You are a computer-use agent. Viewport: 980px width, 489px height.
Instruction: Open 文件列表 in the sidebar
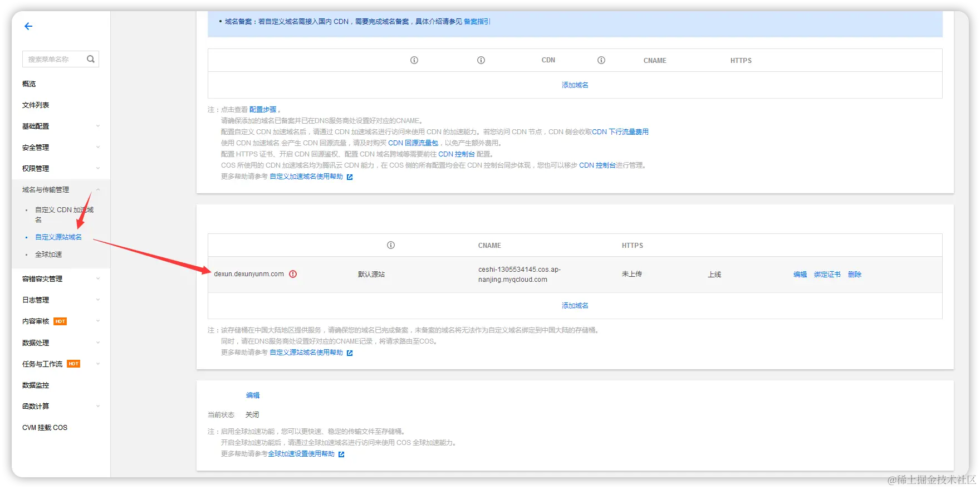tap(36, 105)
